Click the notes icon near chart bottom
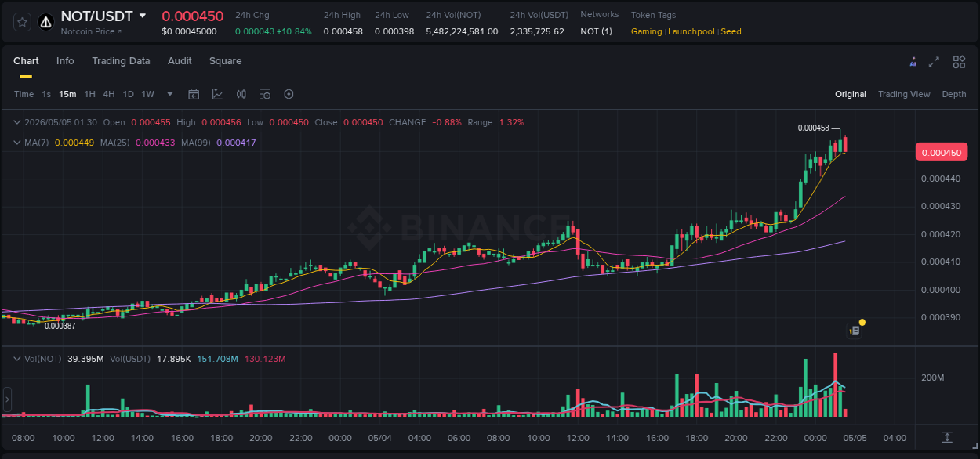This screenshot has width=980, height=459. tap(855, 331)
